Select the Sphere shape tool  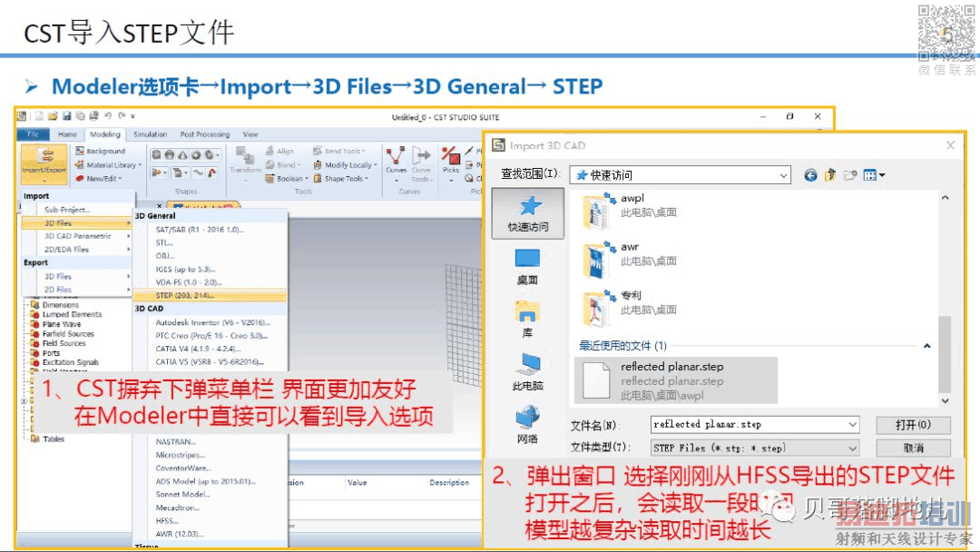click(170, 154)
